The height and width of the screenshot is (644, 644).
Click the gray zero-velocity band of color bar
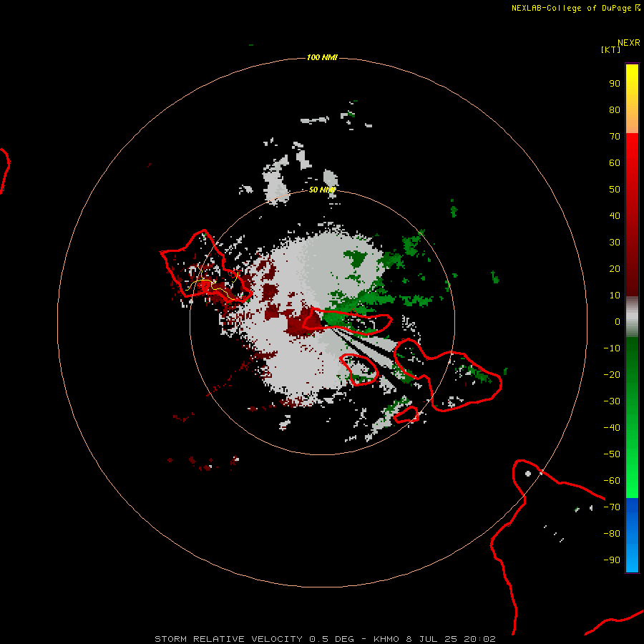(632, 317)
